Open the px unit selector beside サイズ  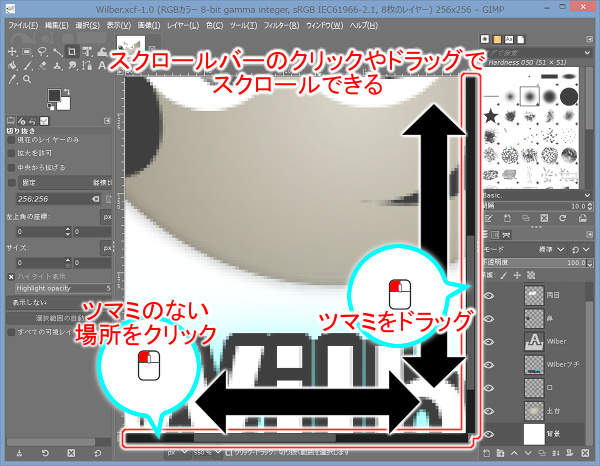pos(107,248)
